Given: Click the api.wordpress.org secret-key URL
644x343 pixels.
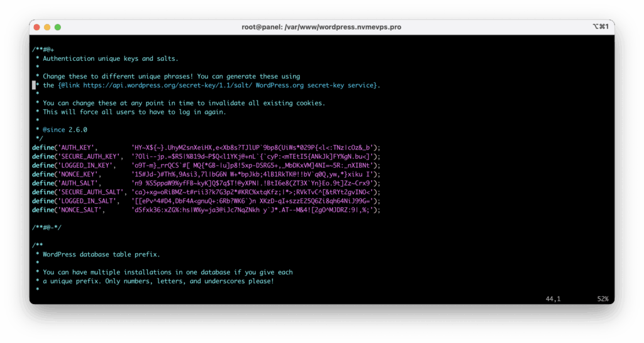Looking at the screenshot, I should coord(167,85).
